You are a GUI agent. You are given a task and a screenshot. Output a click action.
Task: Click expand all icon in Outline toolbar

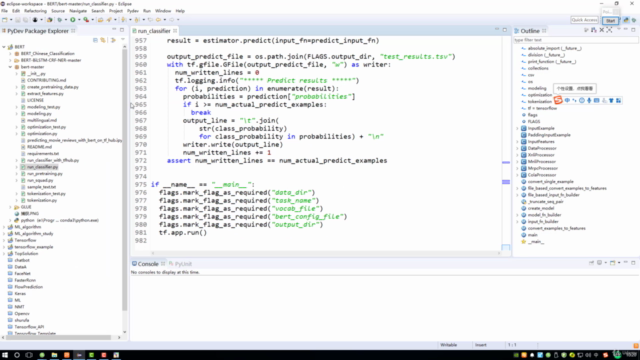609,31
